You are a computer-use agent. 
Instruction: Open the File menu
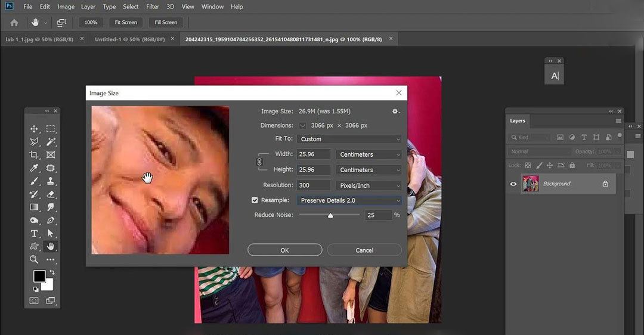(x=28, y=7)
